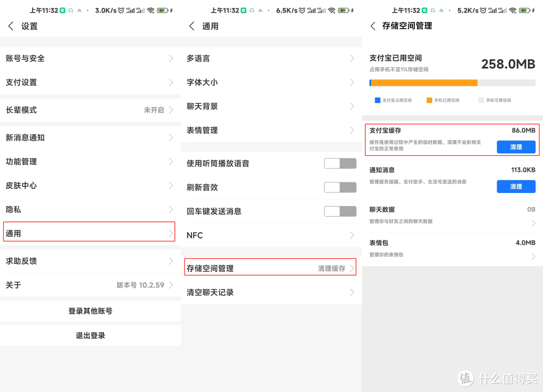Tap the green shield icon in the left status bar
543x392 pixels.
point(62,11)
